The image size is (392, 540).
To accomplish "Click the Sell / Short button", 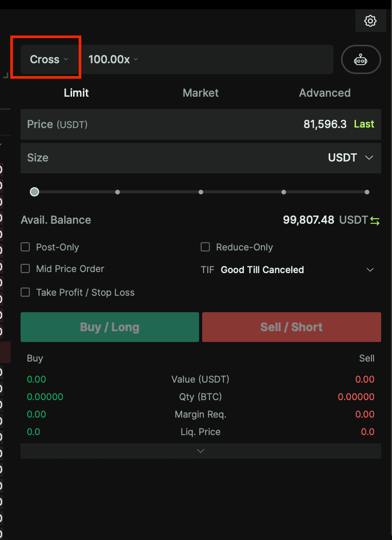I will point(291,327).
